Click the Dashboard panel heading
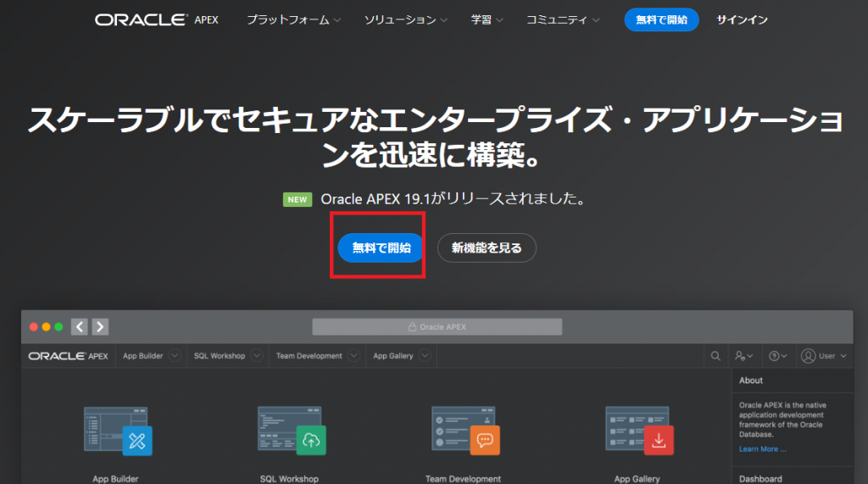 tap(760, 479)
